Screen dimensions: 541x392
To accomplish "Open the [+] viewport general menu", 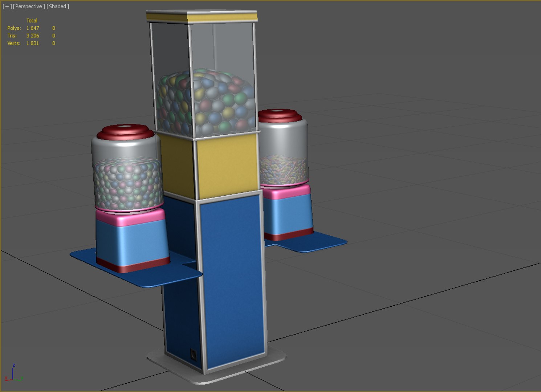I will click(x=7, y=7).
